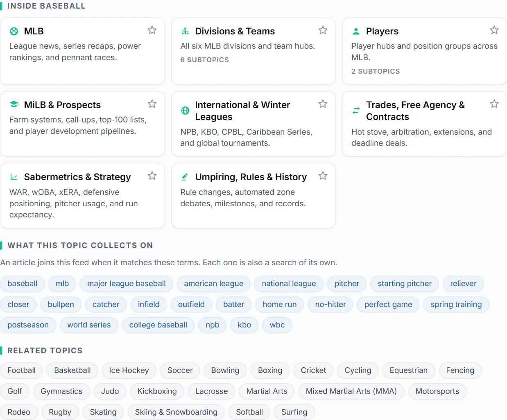Open MiLB & Prospects title
This screenshot has height=420, width=507.
[x=62, y=105]
